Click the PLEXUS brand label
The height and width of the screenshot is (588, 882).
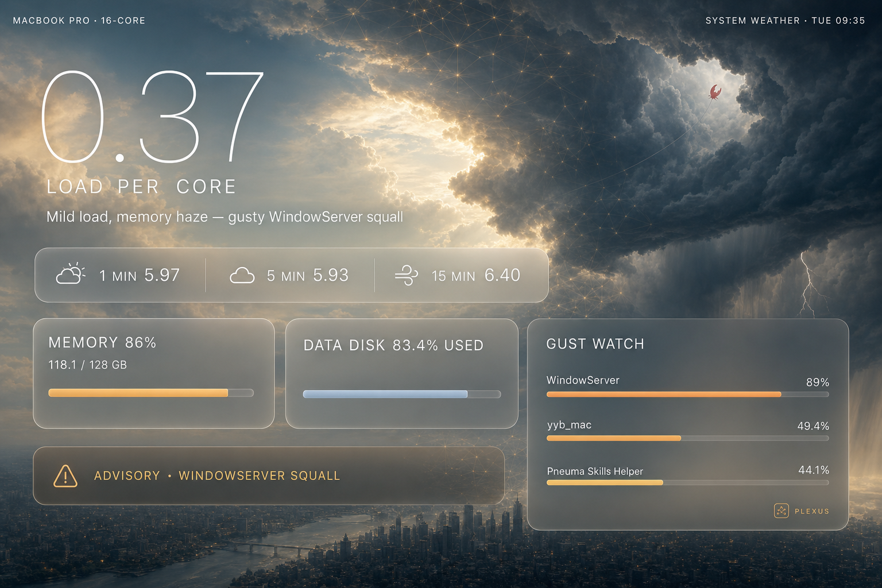[812, 511]
